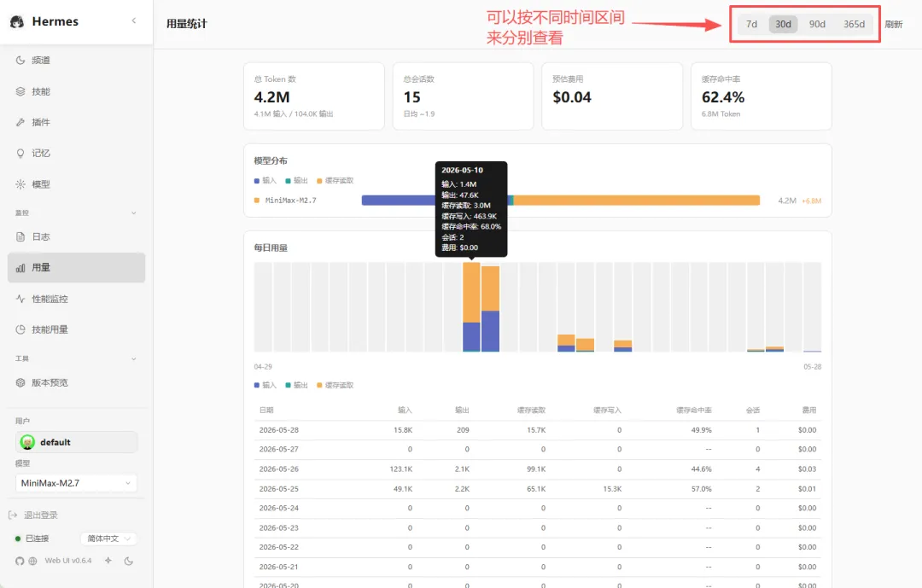The width and height of the screenshot is (922, 588).
Task: Click the 缓存命中率 column header
Action: coord(694,410)
